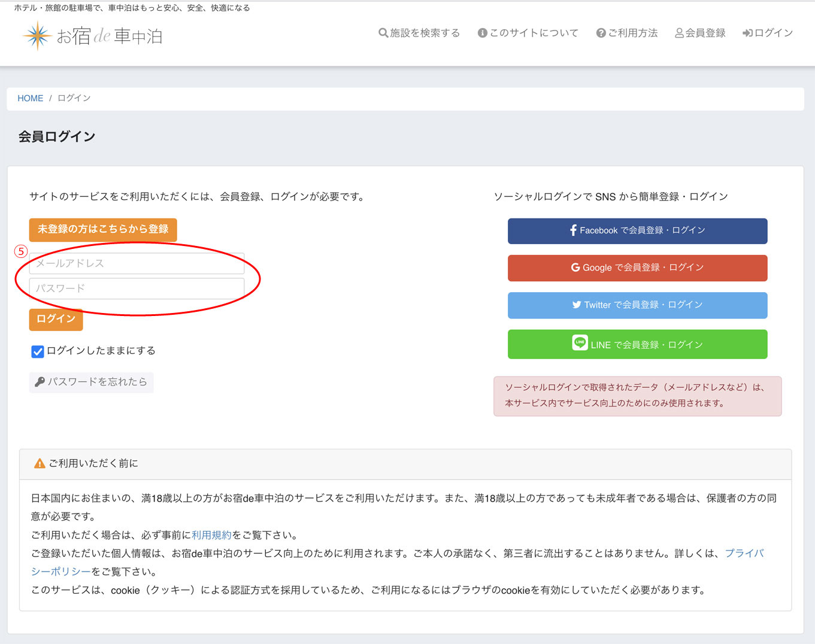815x644 pixels.
Task: Click the ログインしたままにする label text
Action: (x=101, y=351)
